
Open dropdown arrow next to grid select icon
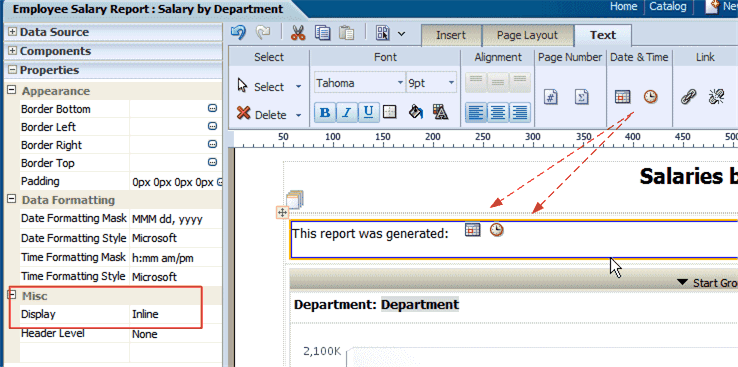click(x=401, y=33)
